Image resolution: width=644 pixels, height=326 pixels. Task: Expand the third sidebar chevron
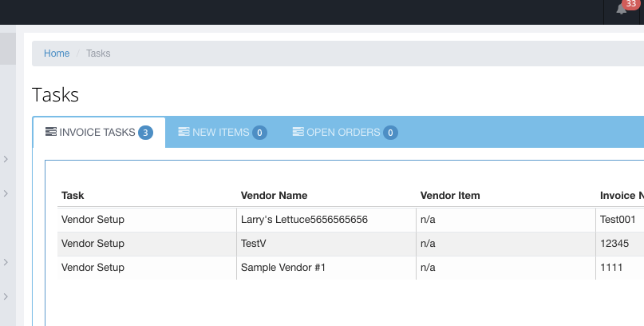coord(6,262)
